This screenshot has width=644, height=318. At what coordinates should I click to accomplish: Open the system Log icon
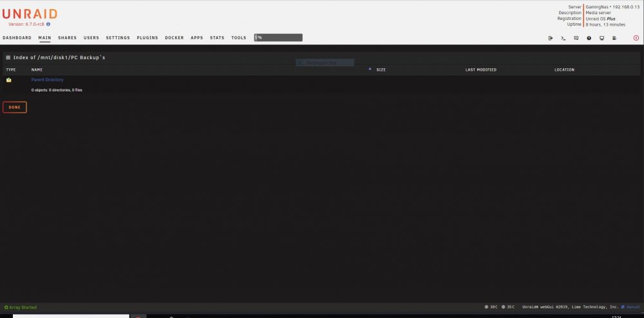[614, 38]
